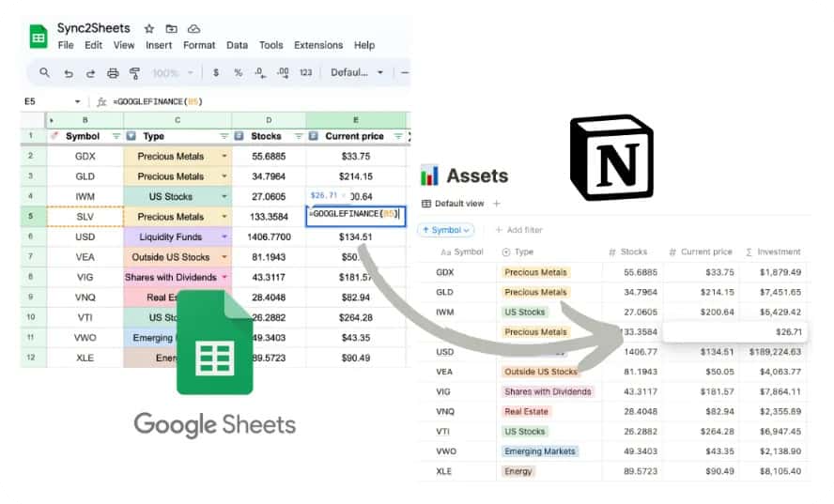The height and width of the screenshot is (504, 834).
Task: Select column B header
Action: pos(85,120)
